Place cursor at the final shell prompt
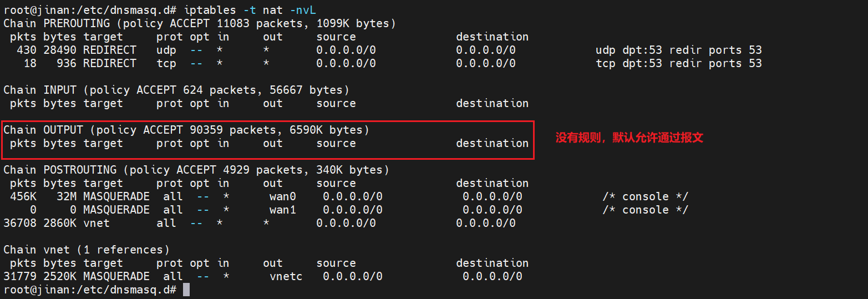The width and height of the screenshot is (868, 299). coord(186,290)
